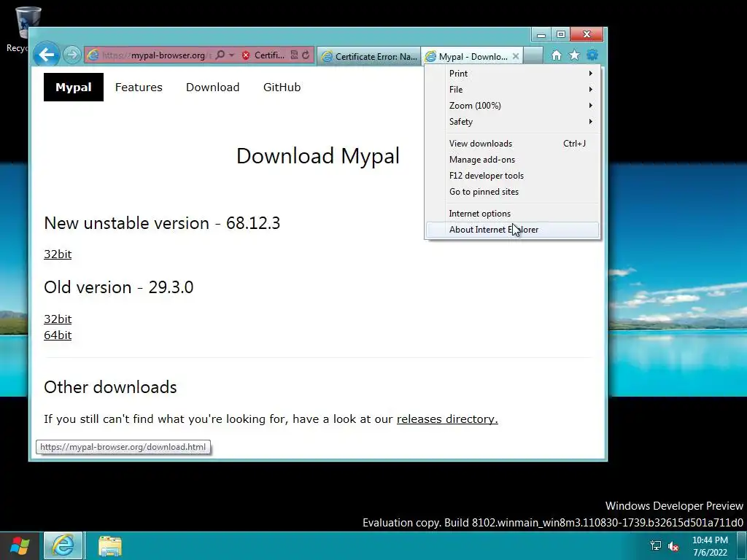Click the network tray icon
The image size is (747, 560).
[x=656, y=545]
